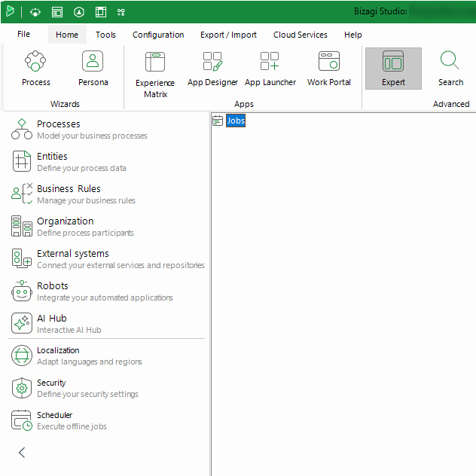The width and height of the screenshot is (476, 476).
Task: Toggle the Expert view
Action: (393, 69)
